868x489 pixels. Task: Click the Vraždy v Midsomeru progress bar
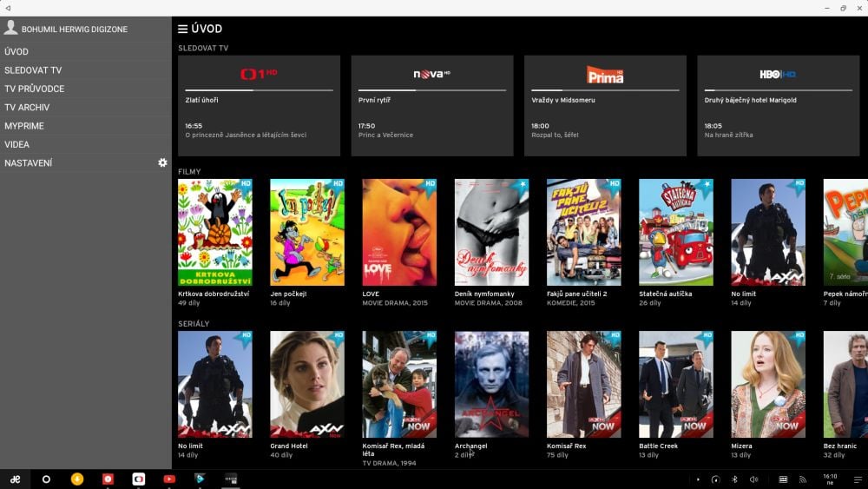[x=605, y=90]
